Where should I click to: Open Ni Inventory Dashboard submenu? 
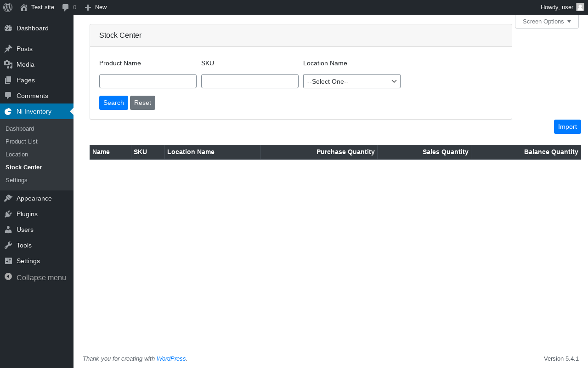point(37,129)
